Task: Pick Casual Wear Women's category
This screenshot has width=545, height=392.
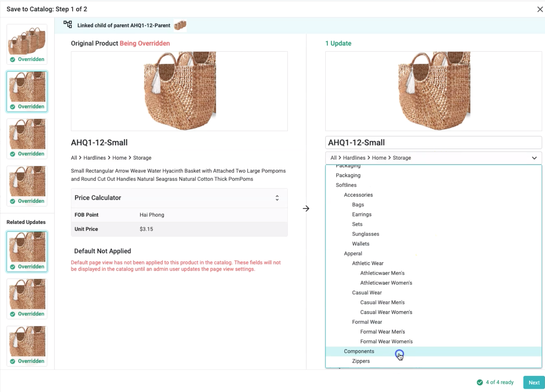Action: tap(386, 312)
